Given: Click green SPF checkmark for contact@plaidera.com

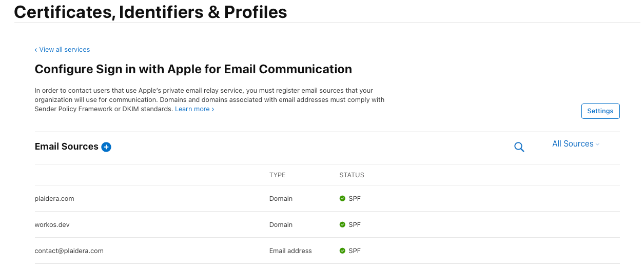Looking at the screenshot, I should click(x=342, y=251).
